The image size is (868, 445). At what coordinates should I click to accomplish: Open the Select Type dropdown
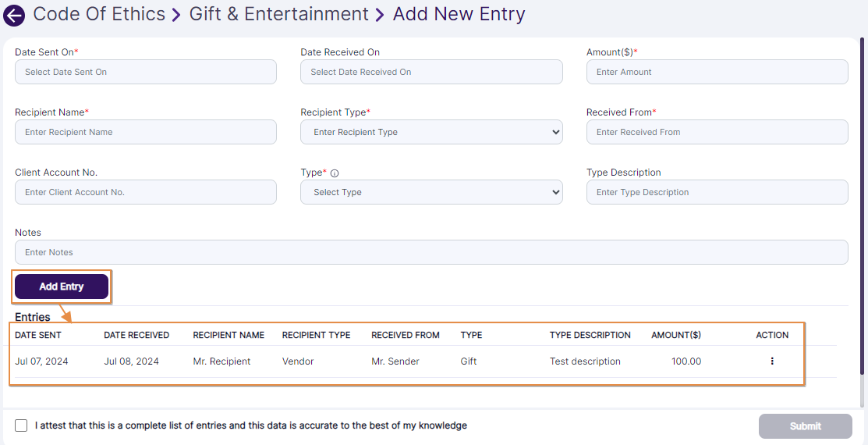click(x=431, y=192)
